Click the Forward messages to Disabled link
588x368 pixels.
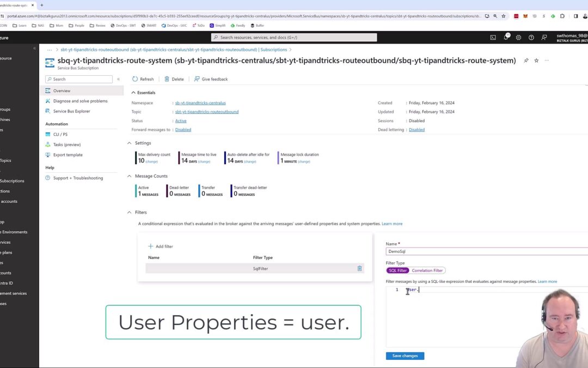[x=183, y=130]
